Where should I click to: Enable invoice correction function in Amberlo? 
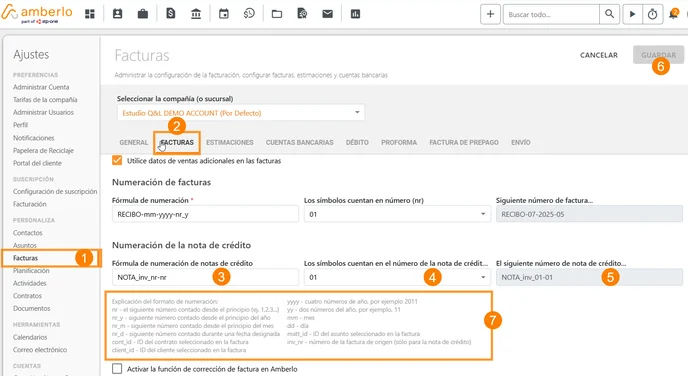coord(117,369)
